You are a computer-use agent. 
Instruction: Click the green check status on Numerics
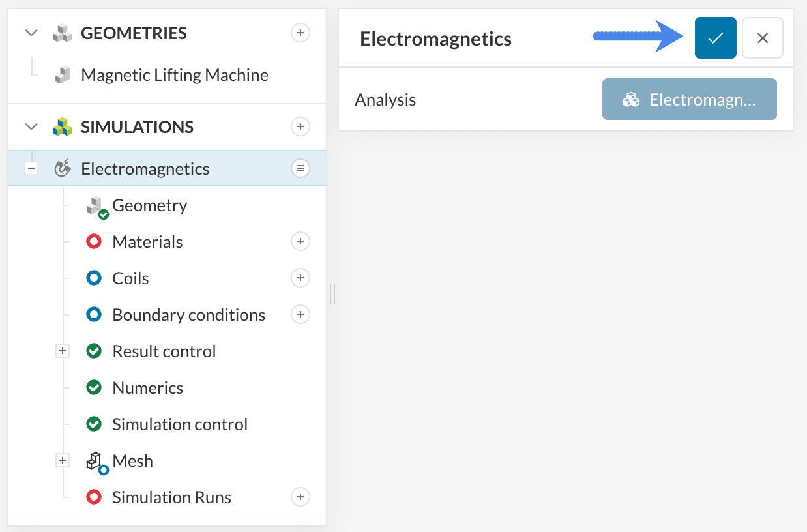pos(95,387)
